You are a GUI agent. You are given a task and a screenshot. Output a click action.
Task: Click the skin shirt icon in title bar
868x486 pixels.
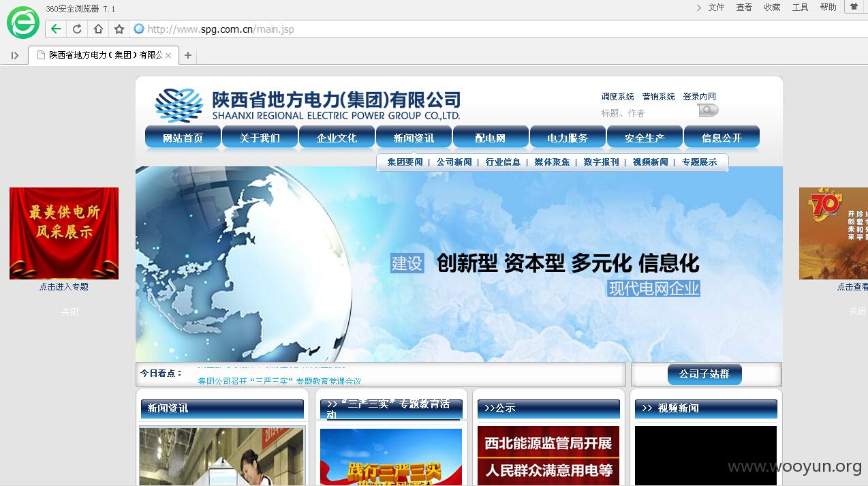[853, 7]
